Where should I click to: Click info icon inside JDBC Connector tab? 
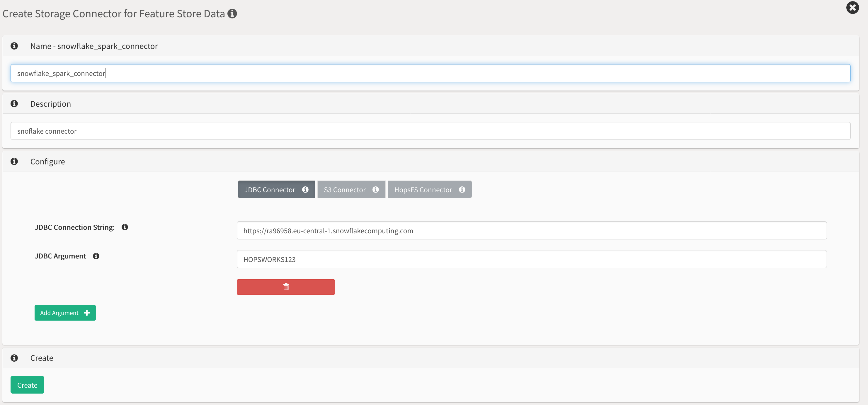[305, 190]
